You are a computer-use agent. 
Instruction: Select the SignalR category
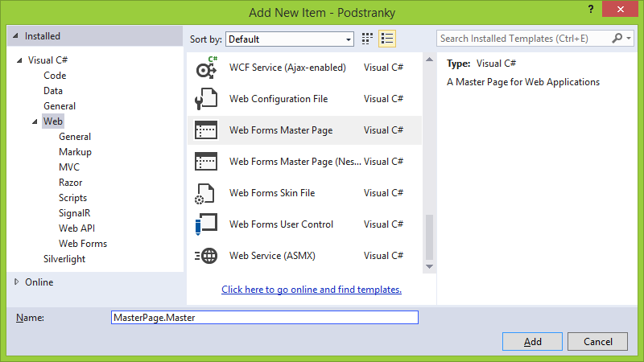coord(74,213)
